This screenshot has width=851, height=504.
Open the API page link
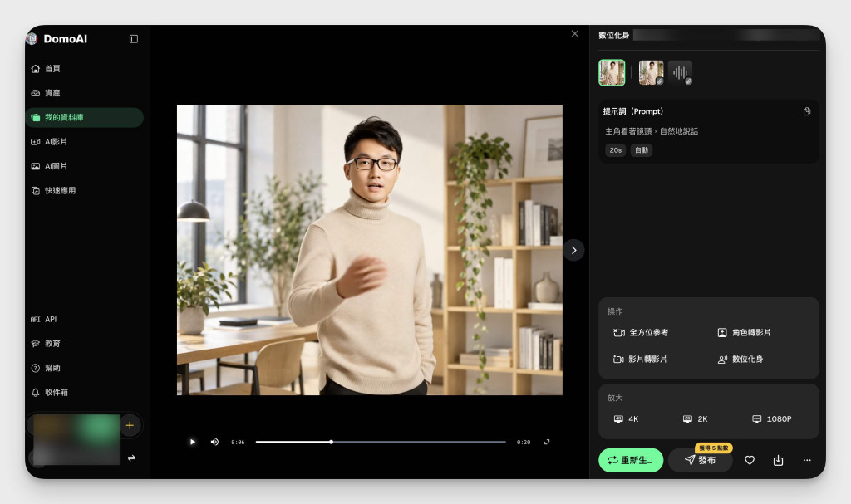(x=43, y=319)
